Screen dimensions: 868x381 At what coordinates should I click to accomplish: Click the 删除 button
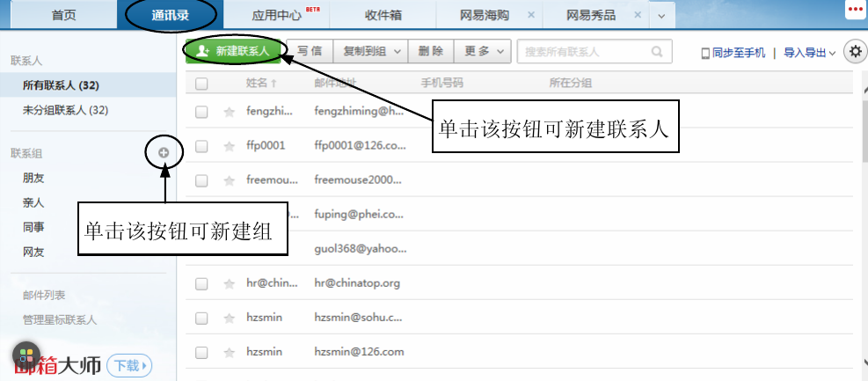[431, 52]
